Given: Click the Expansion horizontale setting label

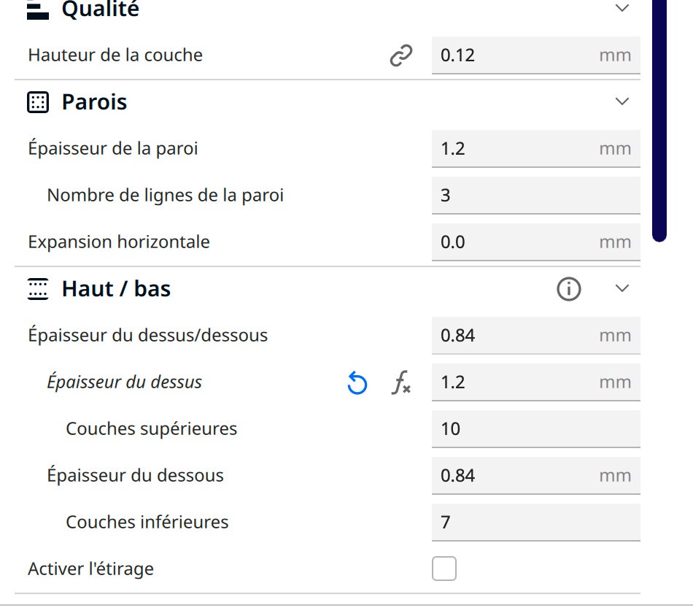Looking at the screenshot, I should [x=119, y=242].
